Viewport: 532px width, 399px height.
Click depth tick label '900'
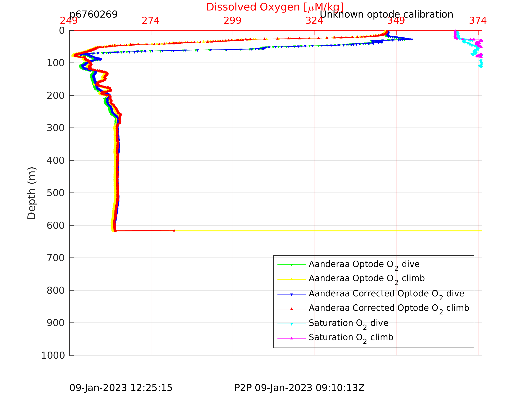click(x=56, y=323)
